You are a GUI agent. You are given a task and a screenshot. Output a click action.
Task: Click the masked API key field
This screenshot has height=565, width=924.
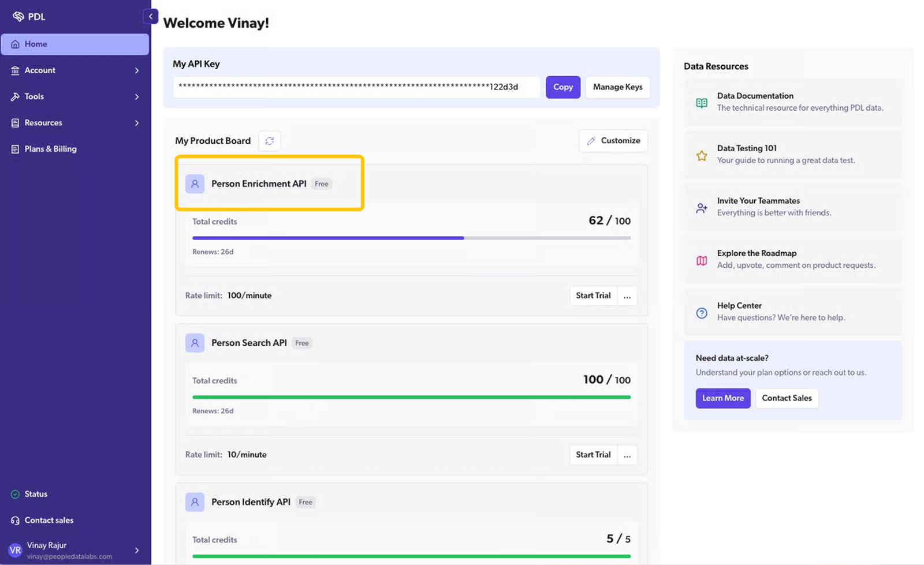(x=357, y=87)
